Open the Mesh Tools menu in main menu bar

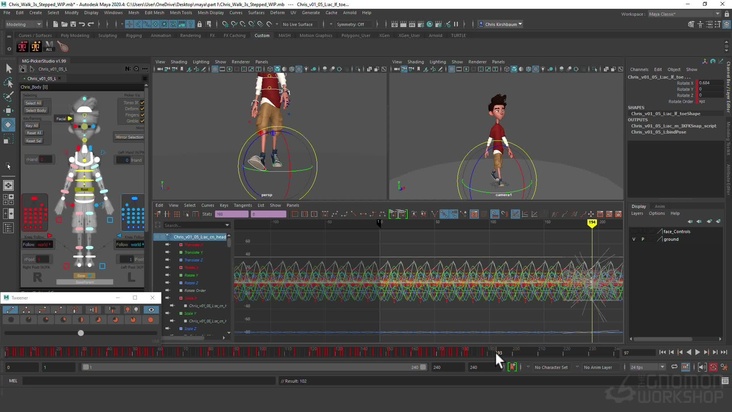pos(181,13)
